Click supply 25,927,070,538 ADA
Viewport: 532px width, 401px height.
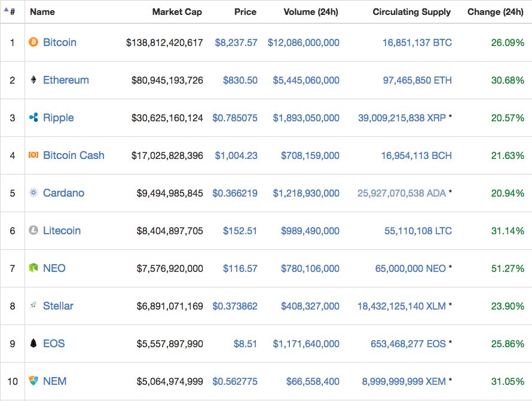click(401, 194)
